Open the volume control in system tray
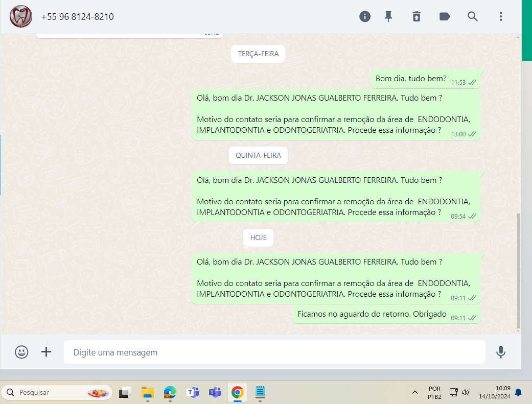532x404 pixels. coord(465,392)
